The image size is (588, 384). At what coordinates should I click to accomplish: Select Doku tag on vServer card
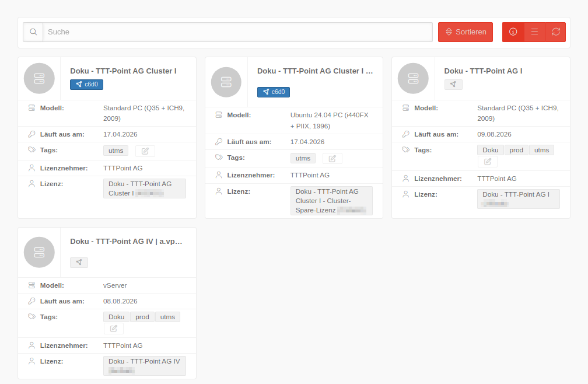coord(117,317)
